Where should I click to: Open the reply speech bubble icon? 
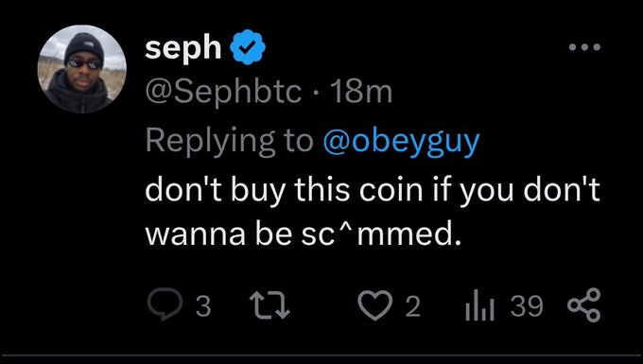pos(165,304)
